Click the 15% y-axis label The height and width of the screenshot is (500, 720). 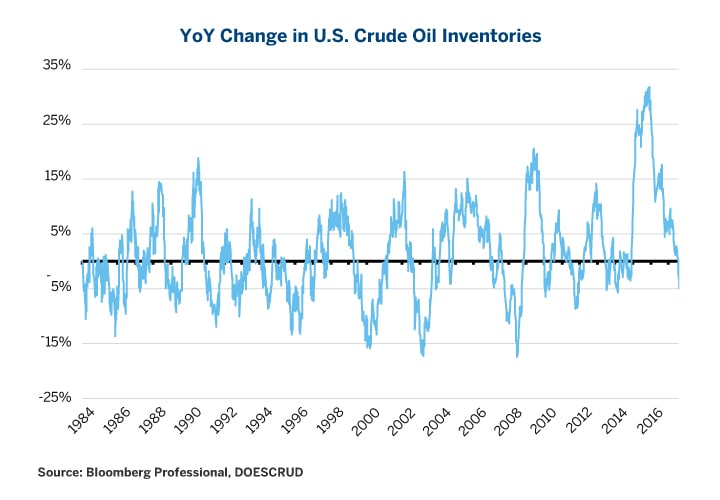click(57, 176)
